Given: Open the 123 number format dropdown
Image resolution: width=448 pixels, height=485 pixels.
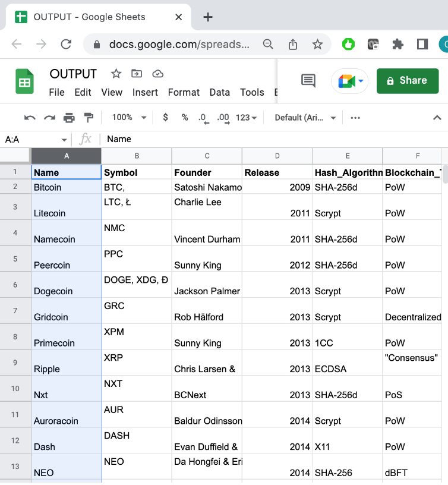Looking at the screenshot, I should point(246,118).
